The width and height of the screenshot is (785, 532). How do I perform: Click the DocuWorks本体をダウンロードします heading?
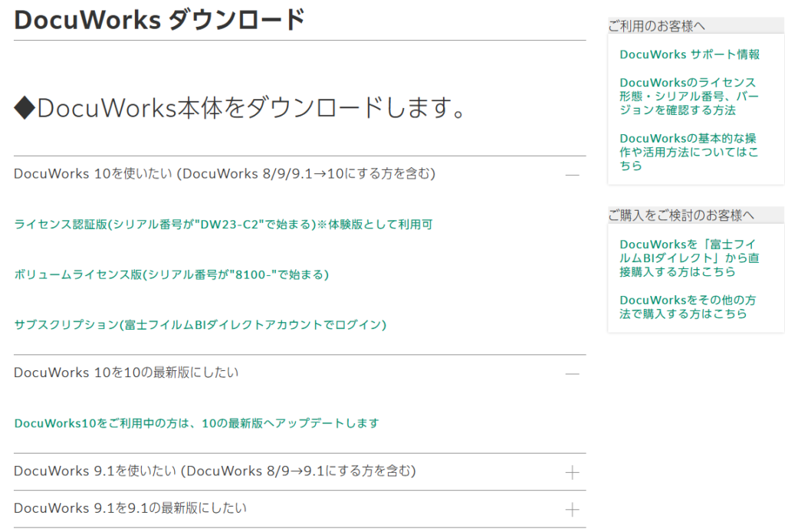coord(241,107)
